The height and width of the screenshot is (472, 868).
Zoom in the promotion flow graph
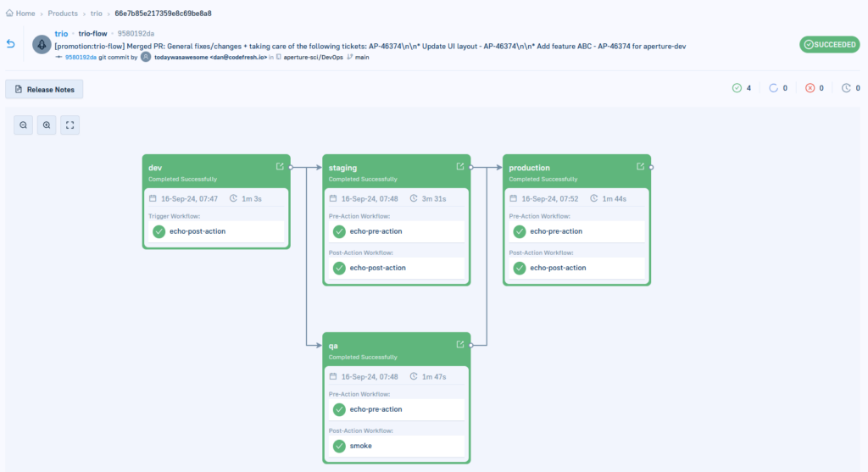[47, 125]
